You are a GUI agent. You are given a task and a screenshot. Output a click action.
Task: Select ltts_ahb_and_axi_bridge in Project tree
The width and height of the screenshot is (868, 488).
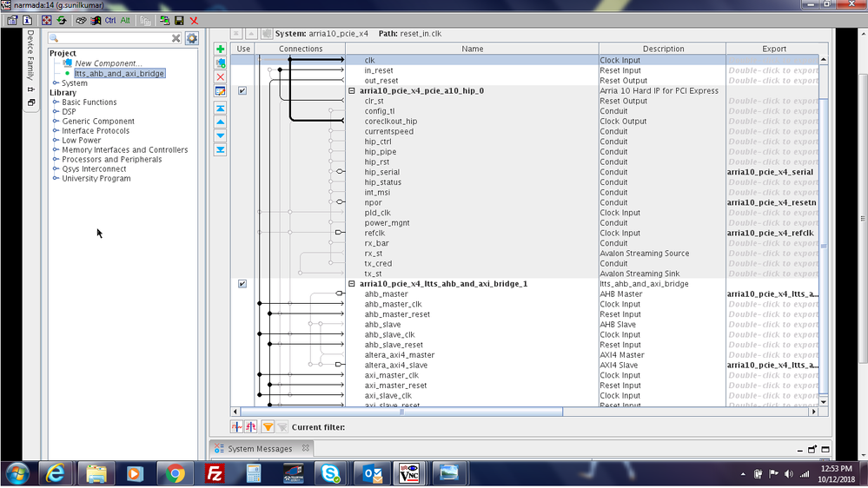(119, 74)
